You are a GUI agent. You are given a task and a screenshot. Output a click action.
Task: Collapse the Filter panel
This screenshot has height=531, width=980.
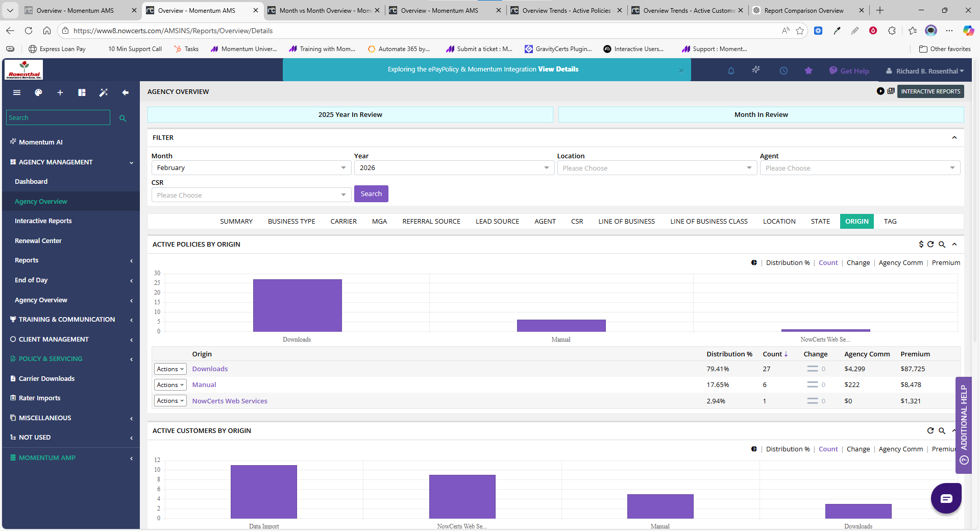(954, 138)
